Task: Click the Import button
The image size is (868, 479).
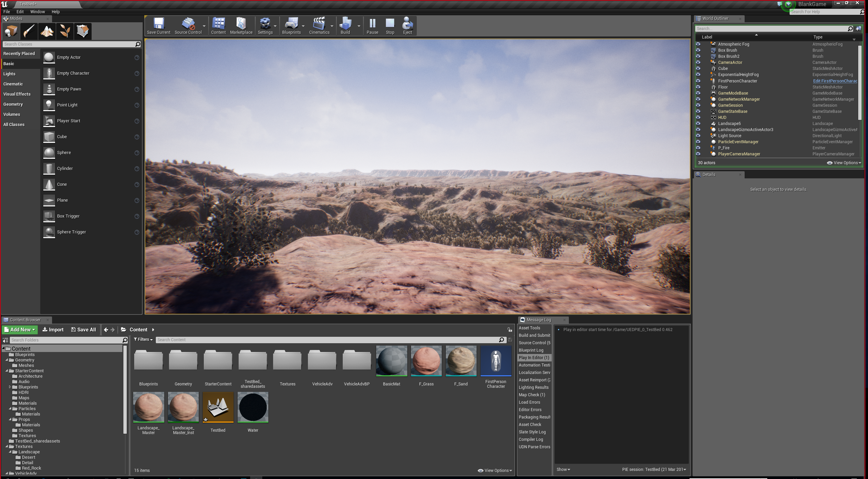Action: click(53, 330)
